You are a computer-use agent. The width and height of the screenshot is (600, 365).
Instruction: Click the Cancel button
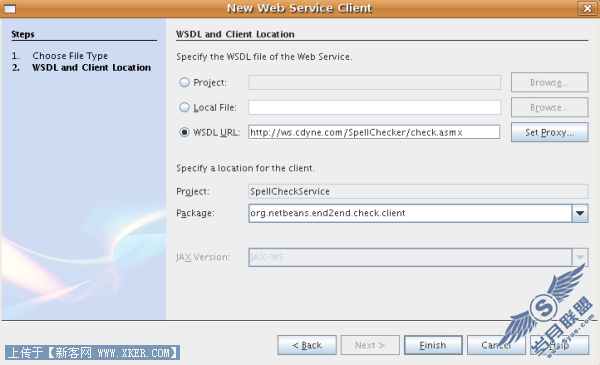(x=496, y=345)
